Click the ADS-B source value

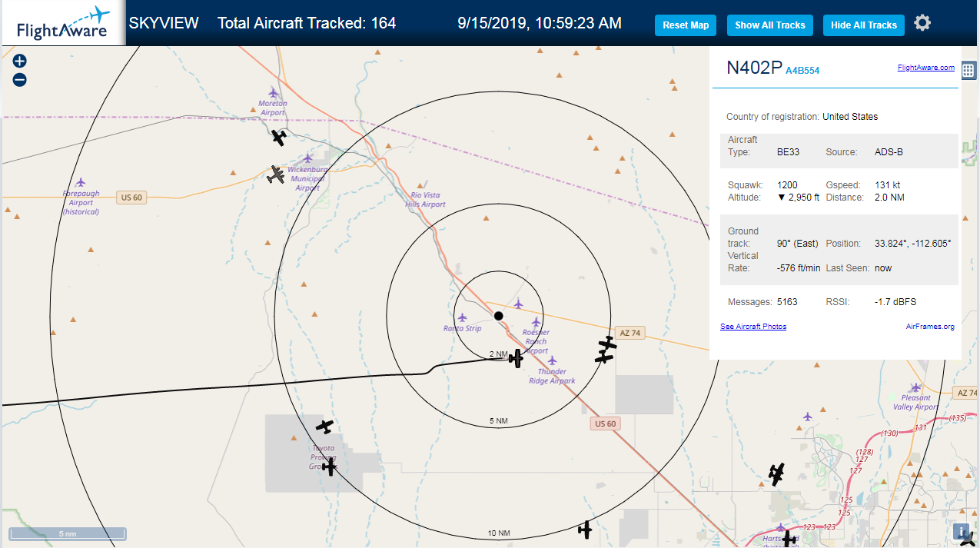click(x=889, y=152)
